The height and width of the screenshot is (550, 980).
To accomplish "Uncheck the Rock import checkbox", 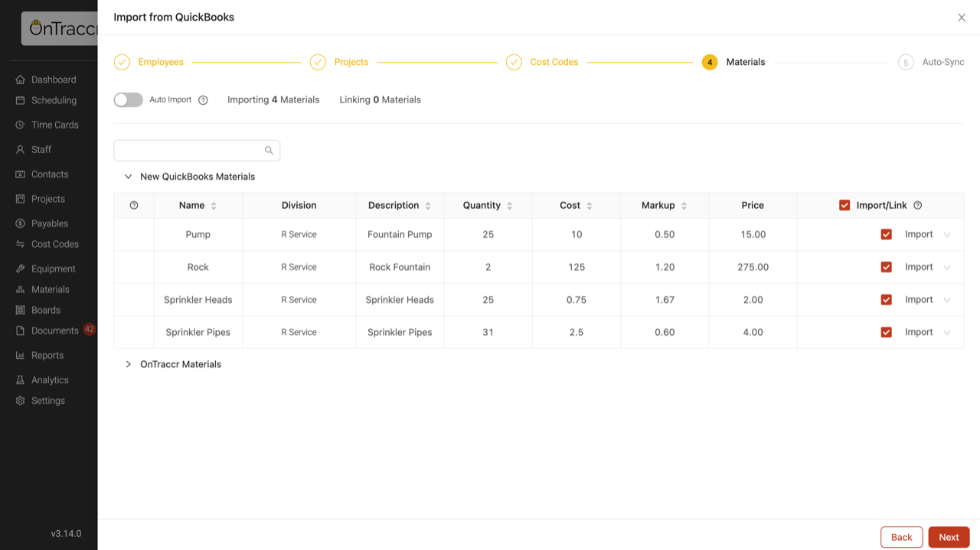I will tap(886, 267).
